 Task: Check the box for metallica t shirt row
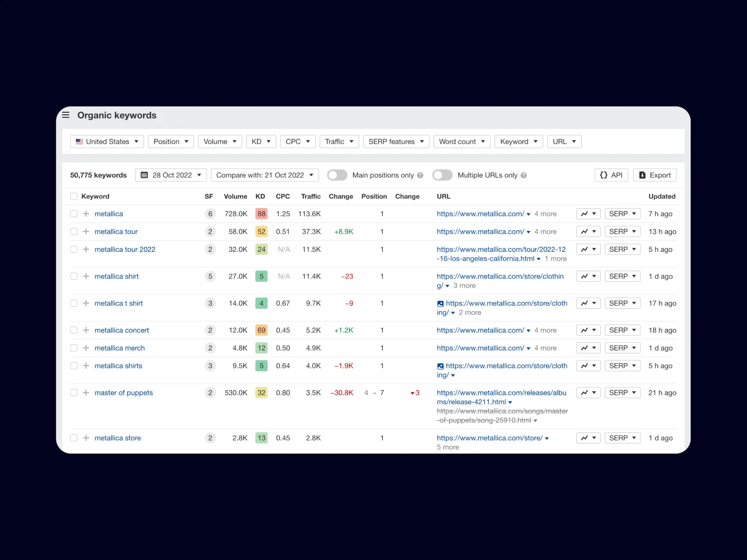point(74,303)
